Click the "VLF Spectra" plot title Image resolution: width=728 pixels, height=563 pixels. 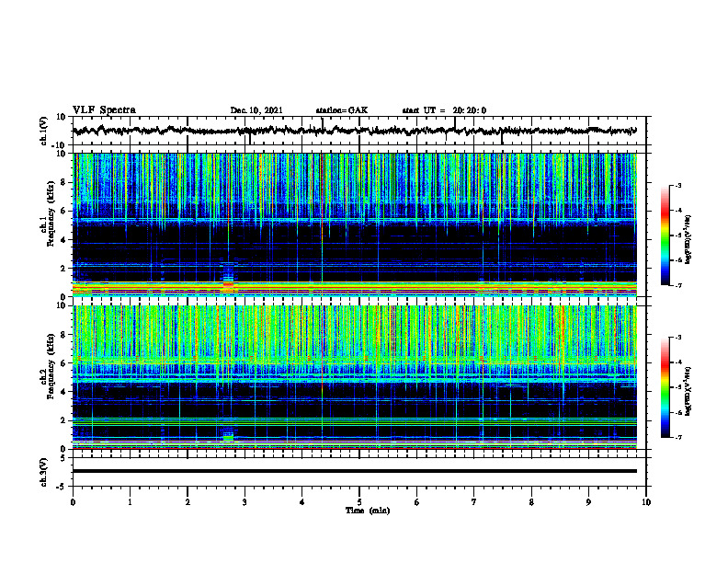(x=104, y=110)
